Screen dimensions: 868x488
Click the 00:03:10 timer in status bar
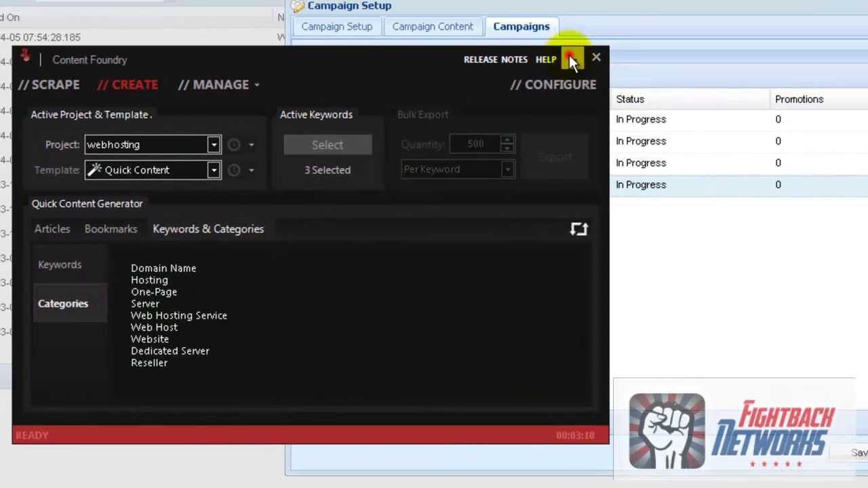click(x=575, y=435)
